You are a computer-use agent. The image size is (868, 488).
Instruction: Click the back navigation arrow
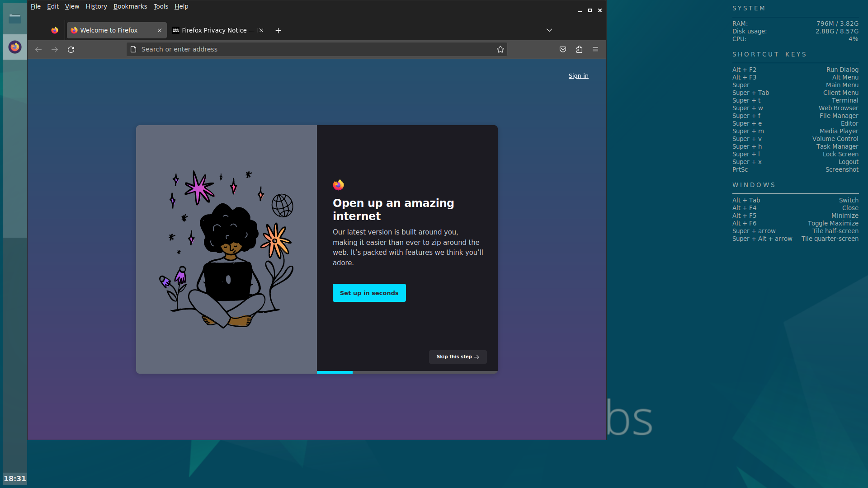coord(38,50)
